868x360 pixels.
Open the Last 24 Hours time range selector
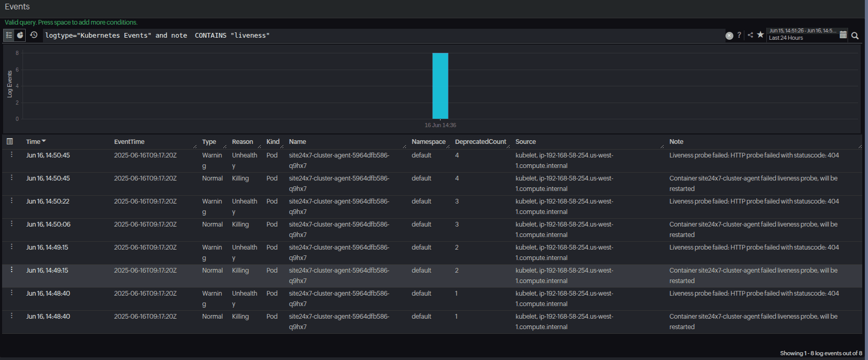(802, 35)
